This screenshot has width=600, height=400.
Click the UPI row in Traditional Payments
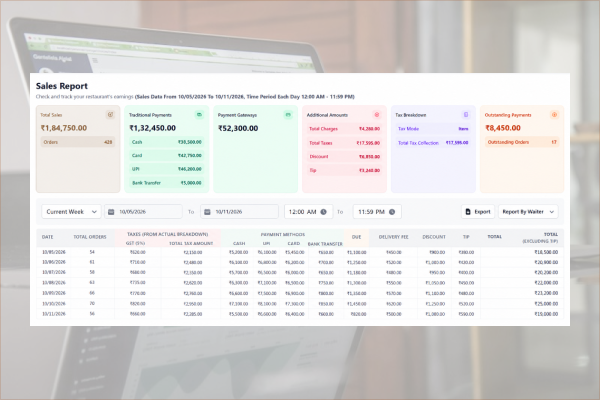coord(166,169)
